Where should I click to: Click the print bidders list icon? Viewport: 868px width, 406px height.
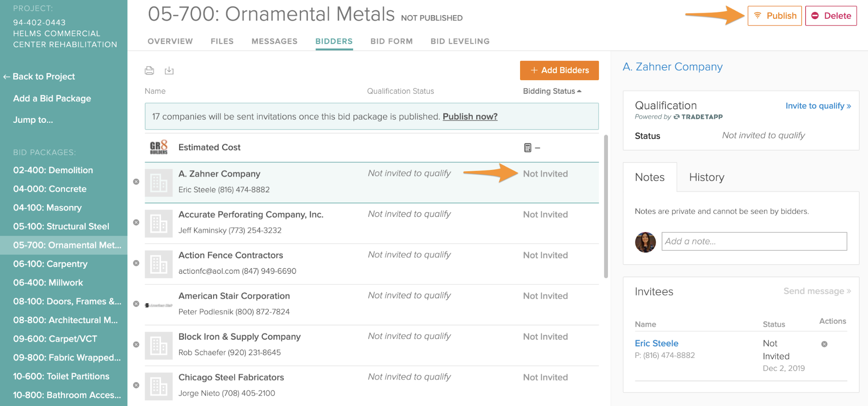click(149, 70)
